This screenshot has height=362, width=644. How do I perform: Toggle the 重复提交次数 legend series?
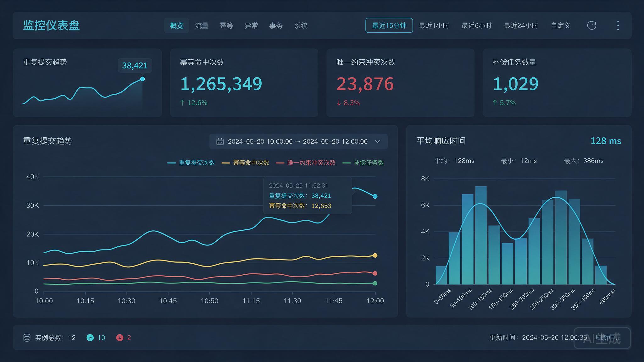coord(191,163)
